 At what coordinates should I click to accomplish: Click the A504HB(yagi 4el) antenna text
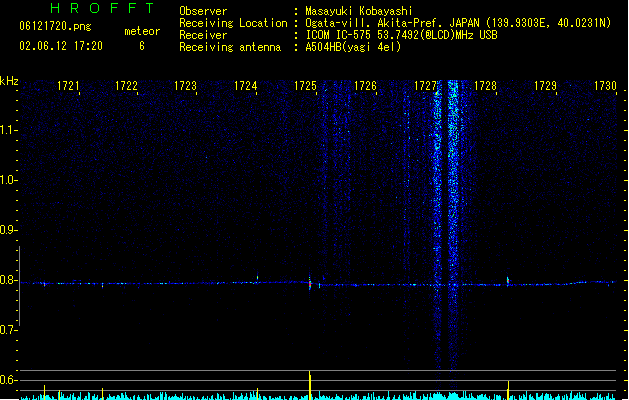(x=353, y=47)
